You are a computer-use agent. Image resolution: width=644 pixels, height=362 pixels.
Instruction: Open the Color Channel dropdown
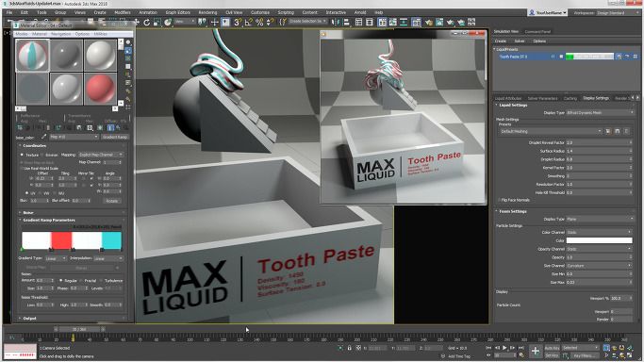(600, 232)
